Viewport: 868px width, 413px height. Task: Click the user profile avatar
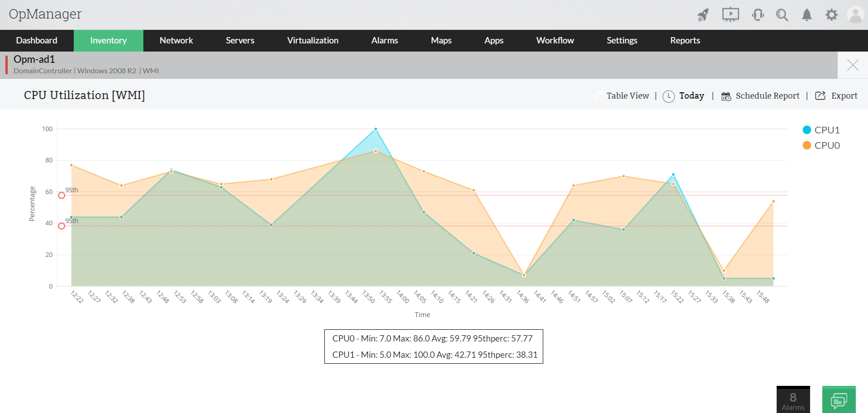coord(856,14)
